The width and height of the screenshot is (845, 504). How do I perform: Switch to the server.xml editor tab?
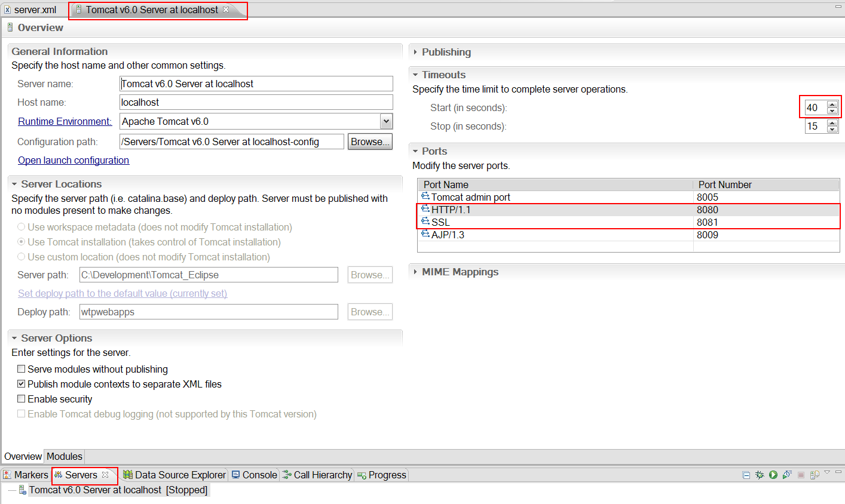click(x=30, y=10)
